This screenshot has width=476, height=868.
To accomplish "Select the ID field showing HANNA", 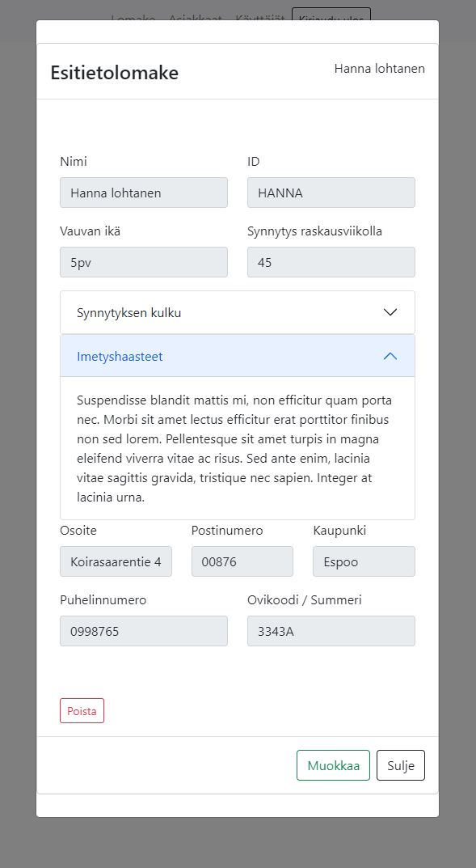I will [x=331, y=193].
